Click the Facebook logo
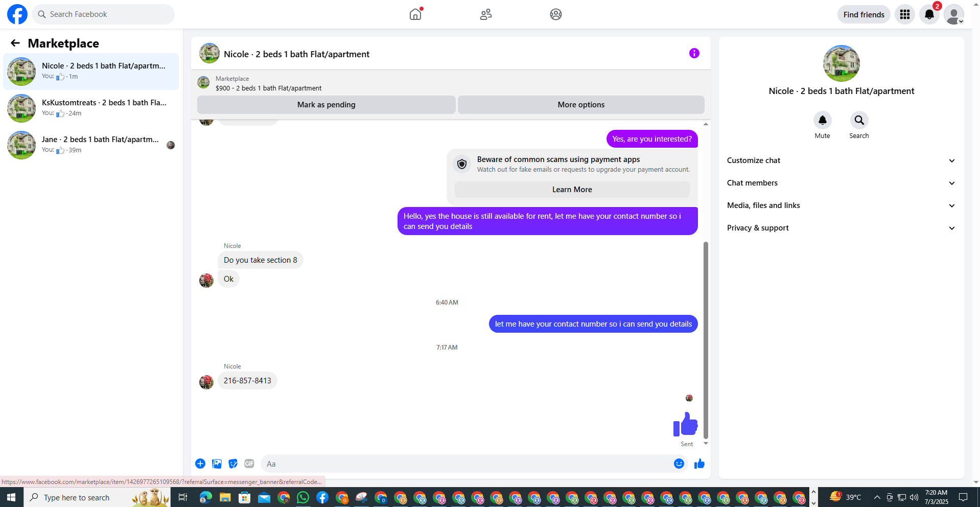980x507 pixels. point(17,14)
